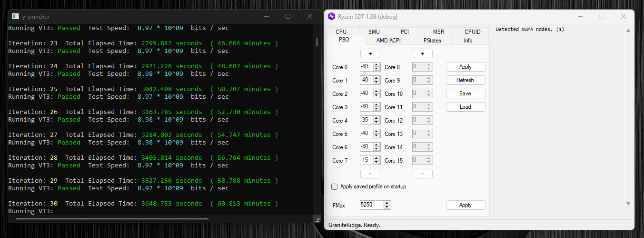Click the y-cruncher horizontal scrollbar
This screenshot has height=238, width=644.
(112, 219)
